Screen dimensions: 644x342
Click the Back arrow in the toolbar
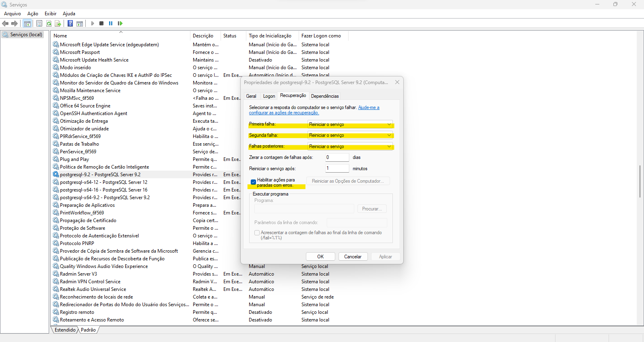click(x=5, y=23)
